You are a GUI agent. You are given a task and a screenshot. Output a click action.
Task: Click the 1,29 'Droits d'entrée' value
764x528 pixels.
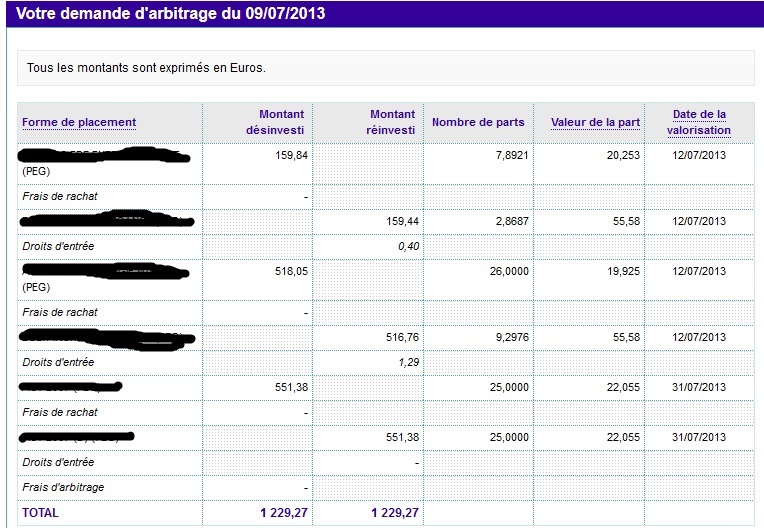(406, 362)
